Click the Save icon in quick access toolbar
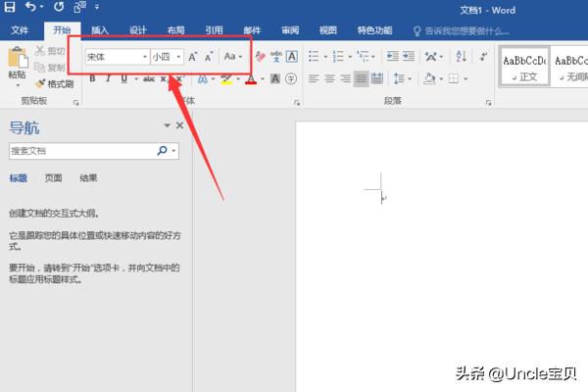The height and width of the screenshot is (392, 588). [11, 7]
